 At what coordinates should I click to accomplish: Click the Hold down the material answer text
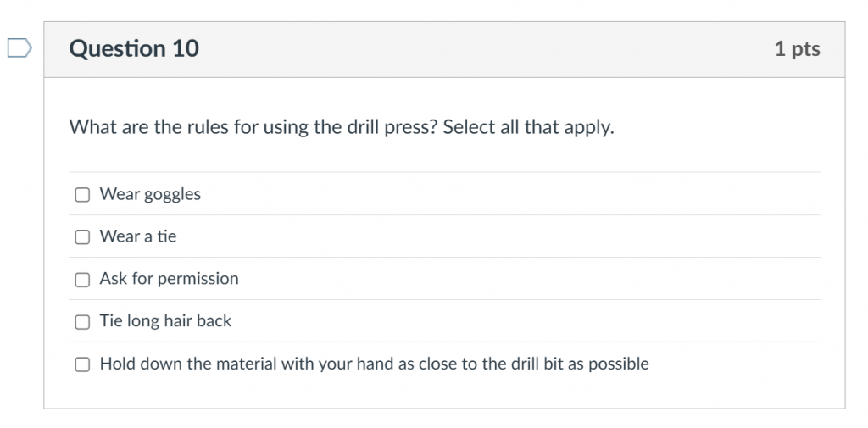[374, 364]
